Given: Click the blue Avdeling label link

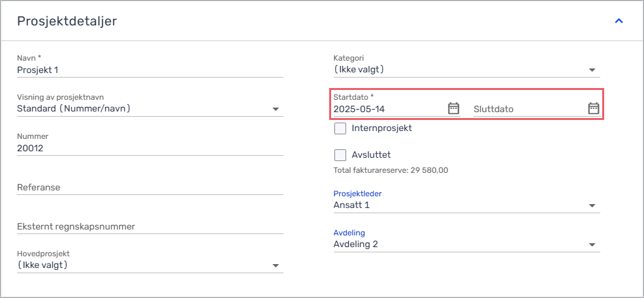Looking at the screenshot, I should point(349,233).
